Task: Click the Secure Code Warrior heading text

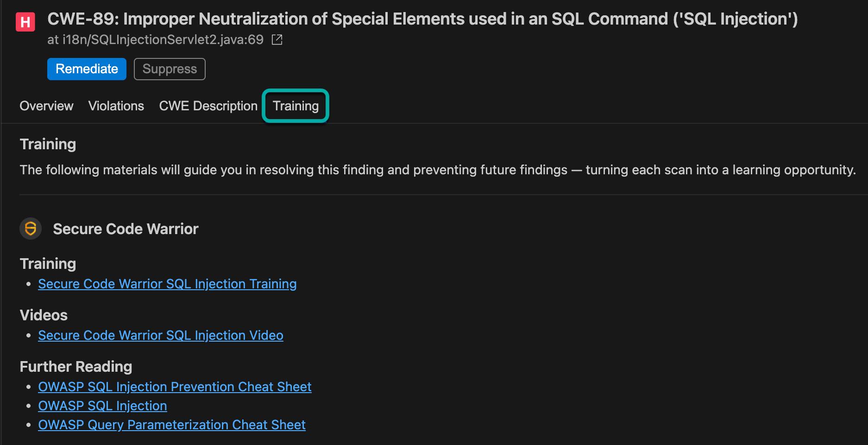Action: [126, 229]
